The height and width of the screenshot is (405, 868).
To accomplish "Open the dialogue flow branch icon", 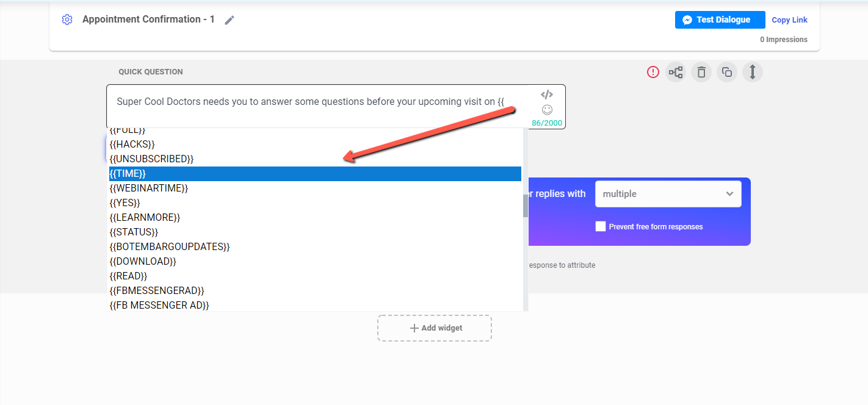I will [676, 72].
